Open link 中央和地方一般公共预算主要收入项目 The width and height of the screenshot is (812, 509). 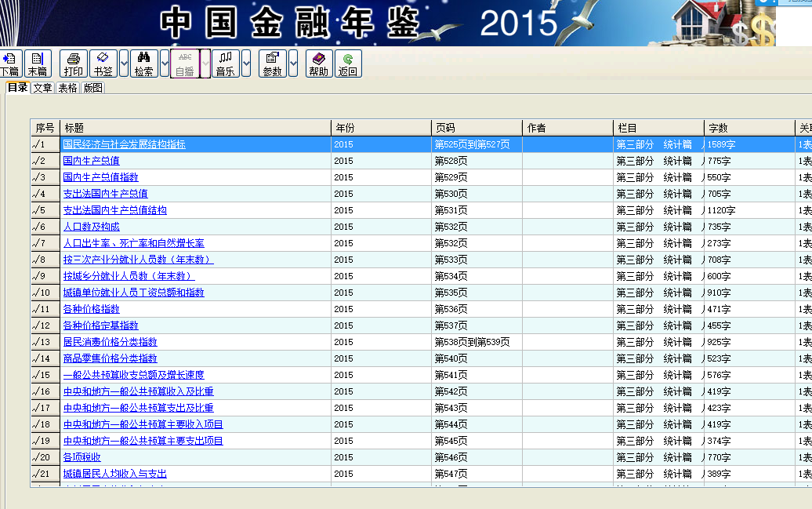coord(143,424)
